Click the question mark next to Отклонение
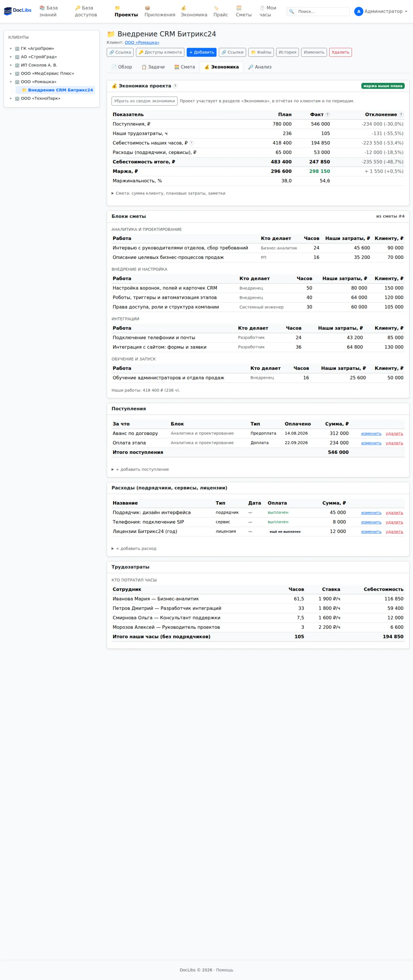This screenshot has width=413, height=980. [401, 114]
